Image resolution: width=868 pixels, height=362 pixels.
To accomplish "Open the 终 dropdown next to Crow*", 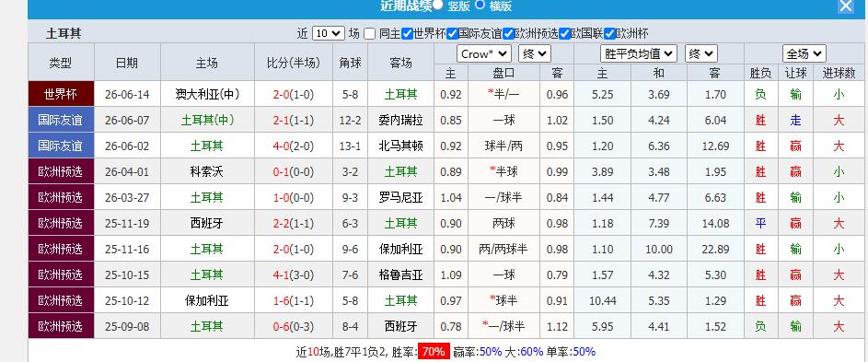I will click(x=535, y=53).
